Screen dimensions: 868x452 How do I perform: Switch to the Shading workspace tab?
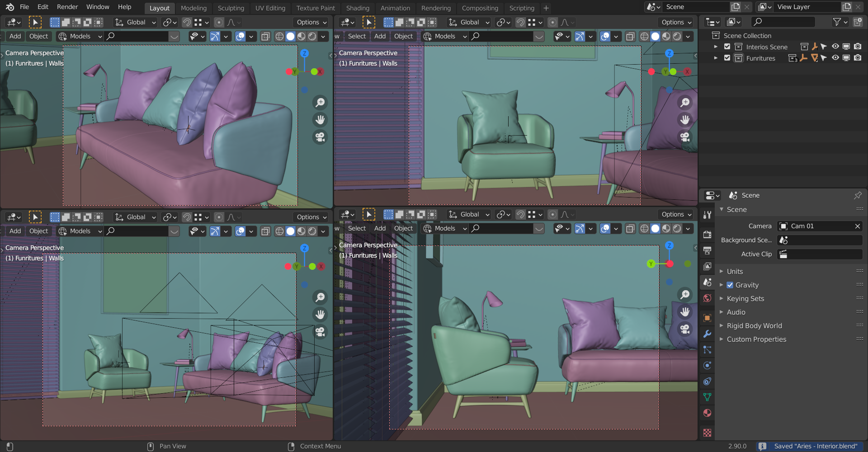click(358, 8)
